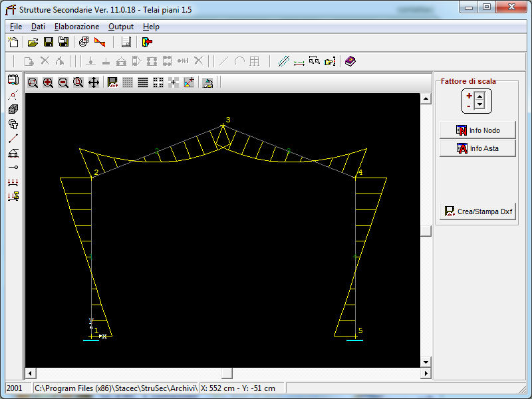This screenshot has width=532, height=399.
Task: Click node 5 label at right base
Action: pos(360,331)
